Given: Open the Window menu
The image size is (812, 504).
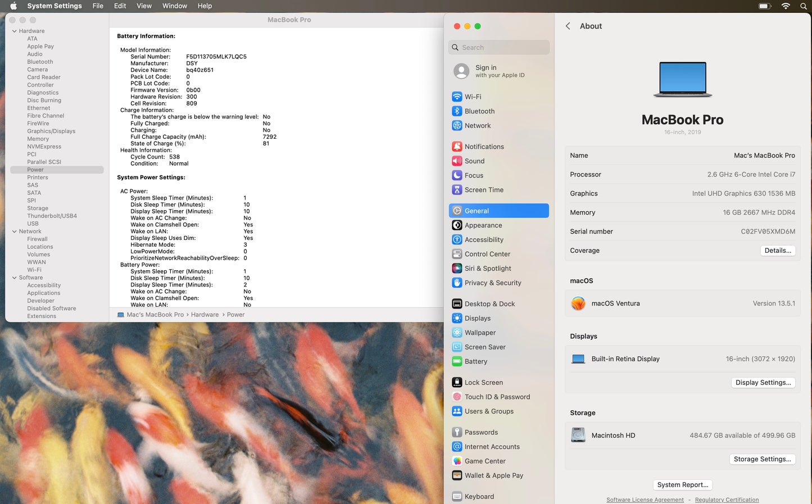Looking at the screenshot, I should [174, 6].
